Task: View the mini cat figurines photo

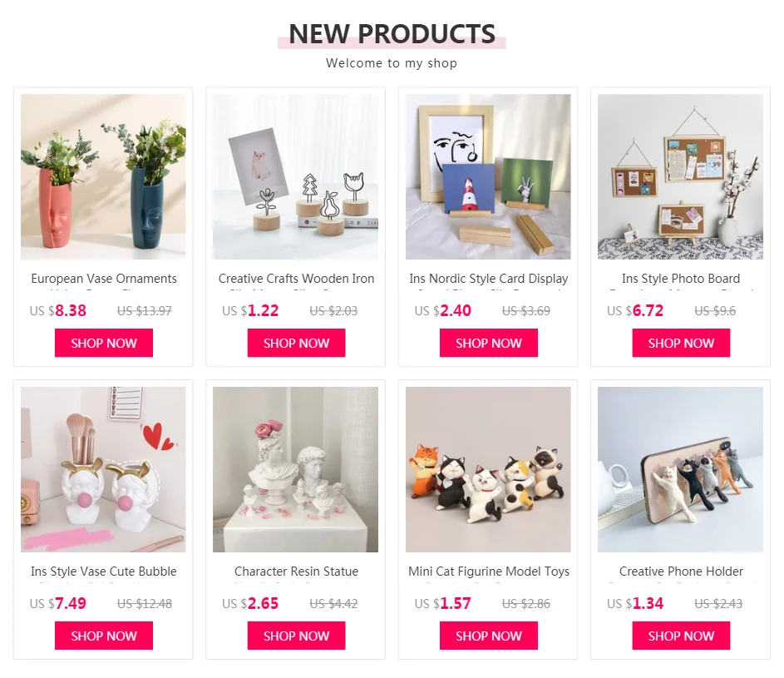Action: (x=488, y=469)
